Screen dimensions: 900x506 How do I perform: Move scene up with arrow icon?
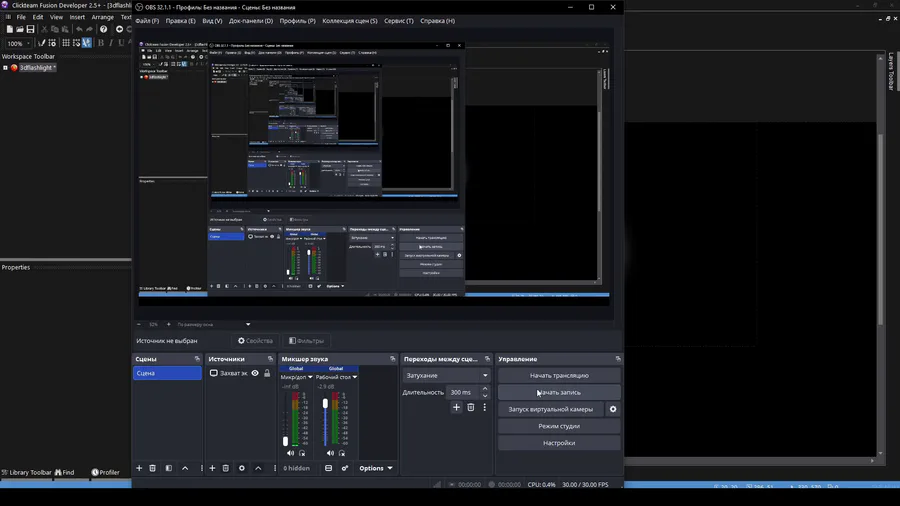pyautogui.click(x=185, y=468)
